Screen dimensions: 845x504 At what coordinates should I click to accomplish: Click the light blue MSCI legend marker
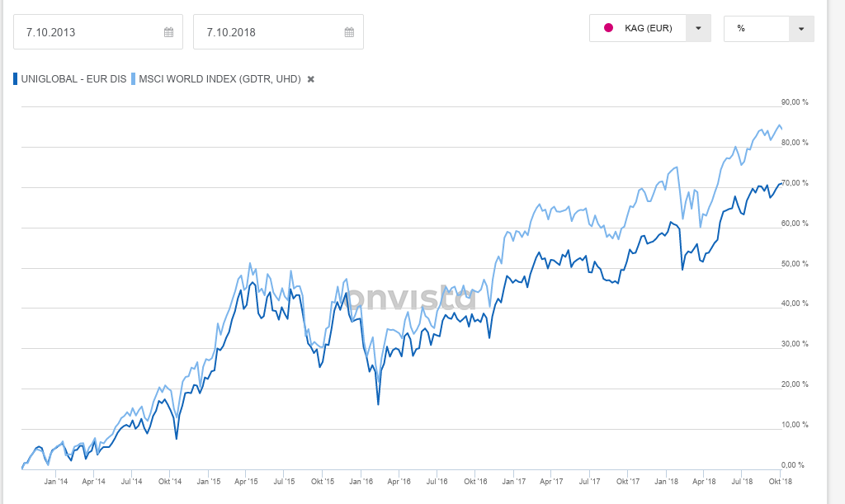134,79
